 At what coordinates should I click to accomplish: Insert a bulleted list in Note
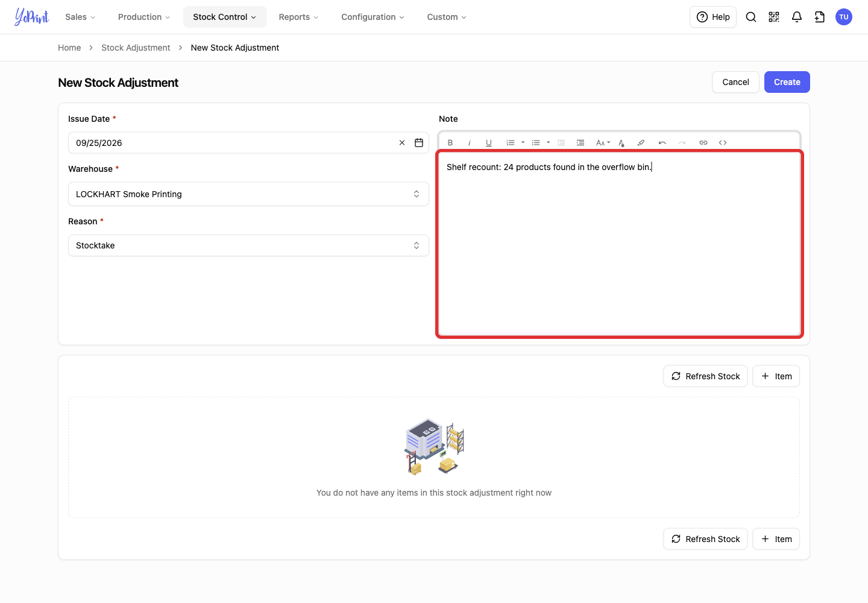click(x=536, y=143)
